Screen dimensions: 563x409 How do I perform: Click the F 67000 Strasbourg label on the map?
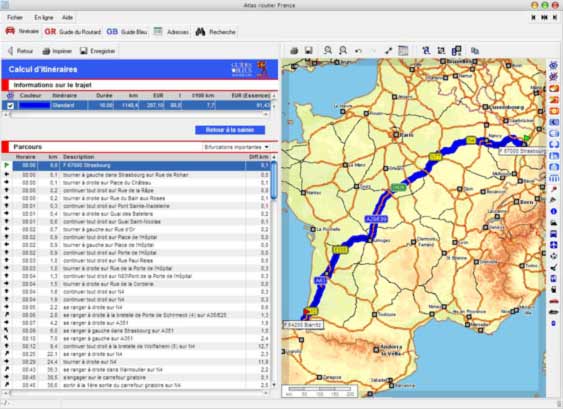pos(523,151)
